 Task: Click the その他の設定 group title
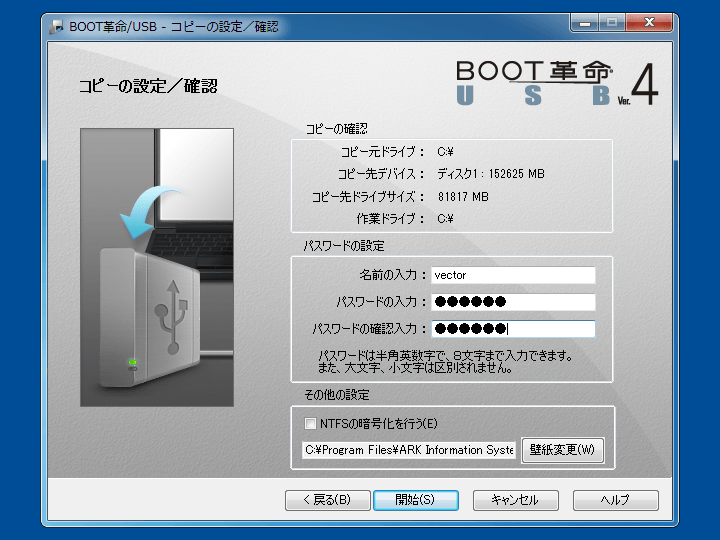point(337,395)
